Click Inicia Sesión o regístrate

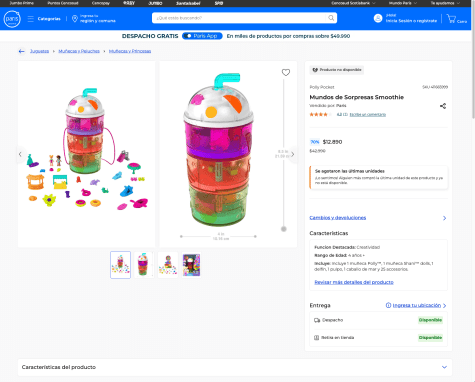click(411, 21)
